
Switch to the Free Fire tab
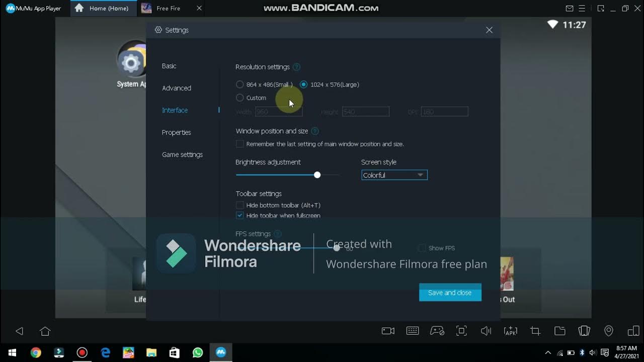171,9
